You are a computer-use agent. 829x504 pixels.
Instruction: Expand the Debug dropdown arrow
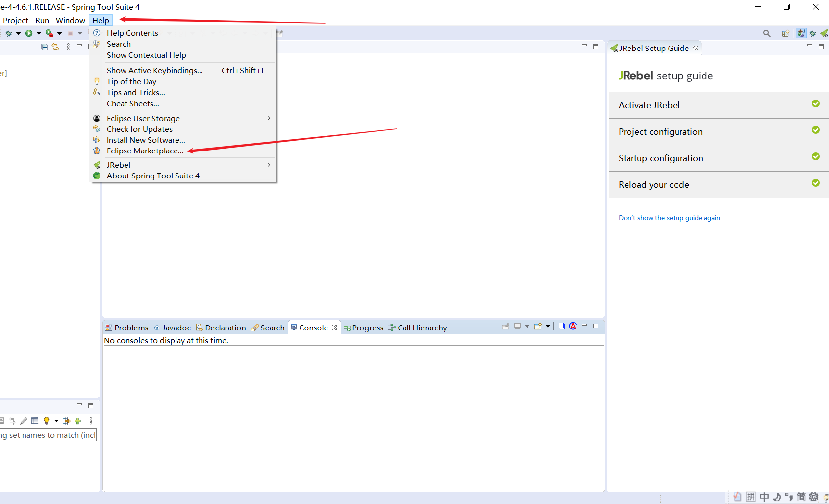click(x=18, y=33)
